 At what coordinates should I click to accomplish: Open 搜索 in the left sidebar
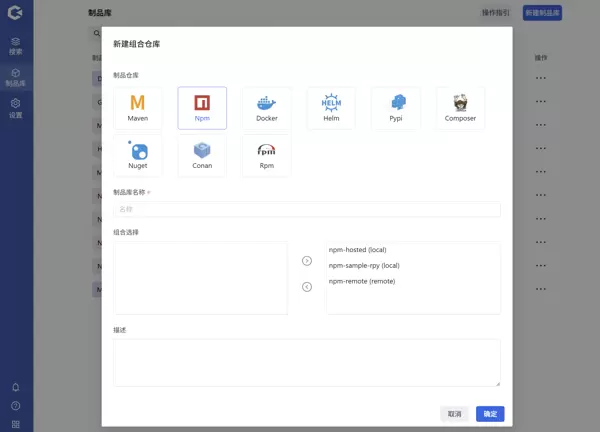(16, 45)
